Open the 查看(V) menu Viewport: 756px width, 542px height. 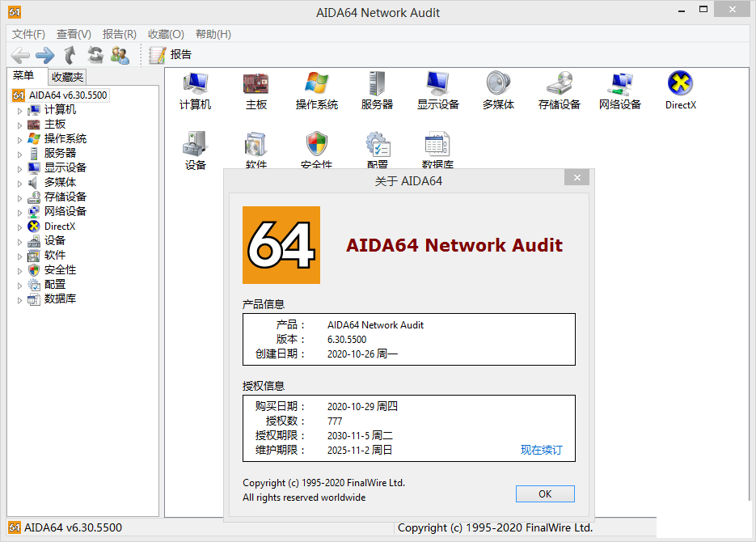point(74,34)
